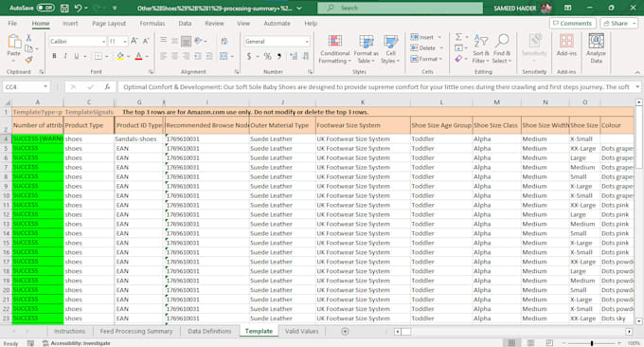Toggle Bold formatting
Image resolution: width=644 pixels, height=347 pixels.
54,56
